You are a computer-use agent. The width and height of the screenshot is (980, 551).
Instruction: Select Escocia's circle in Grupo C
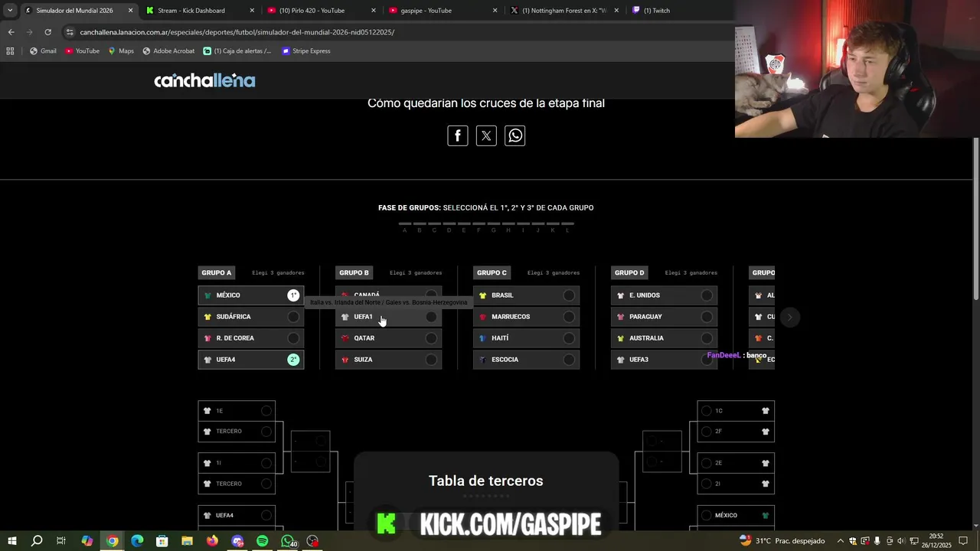click(569, 360)
